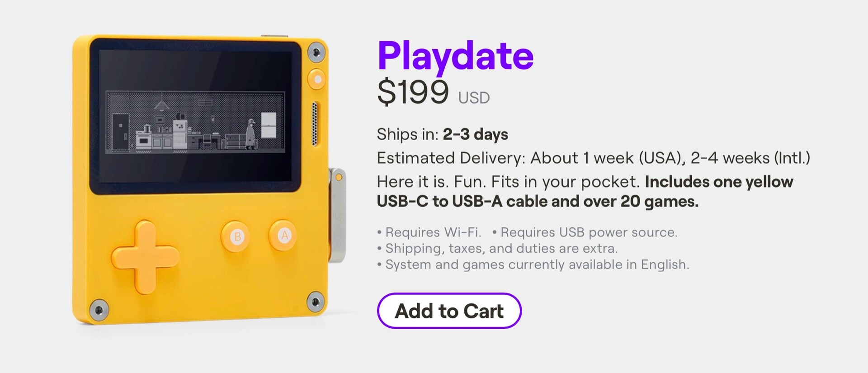868x373 pixels.
Task: Click the bottom-right screw of the device
Action: coord(315,301)
